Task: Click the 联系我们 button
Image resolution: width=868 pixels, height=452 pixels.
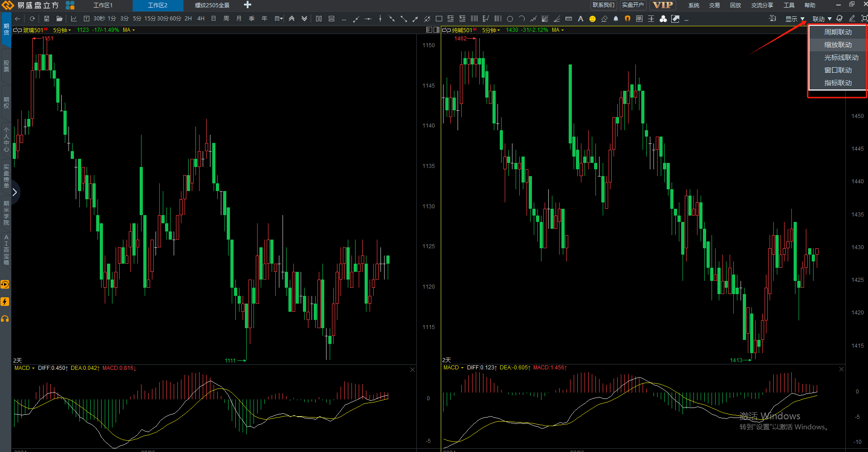Action: pos(604,5)
